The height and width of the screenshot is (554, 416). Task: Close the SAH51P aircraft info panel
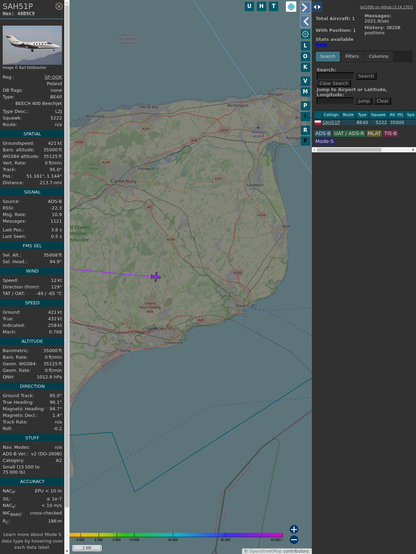[59, 6]
